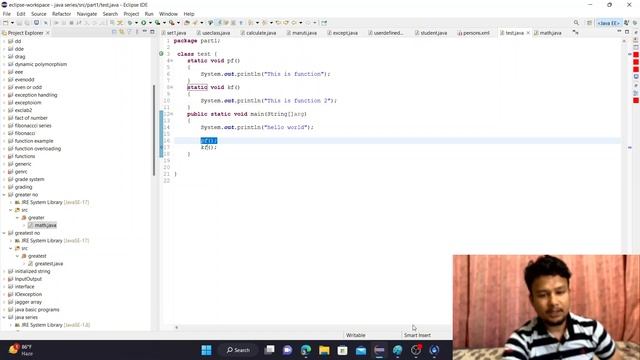Click the Open Perspective icon
Viewport: 640px width, 360px height.
point(589,23)
